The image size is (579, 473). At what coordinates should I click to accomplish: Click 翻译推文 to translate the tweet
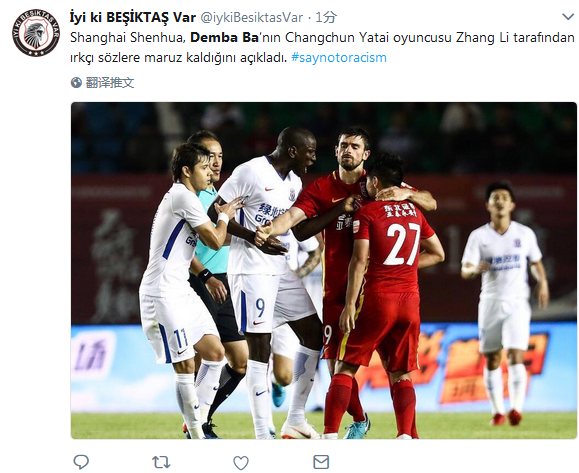tap(110, 82)
